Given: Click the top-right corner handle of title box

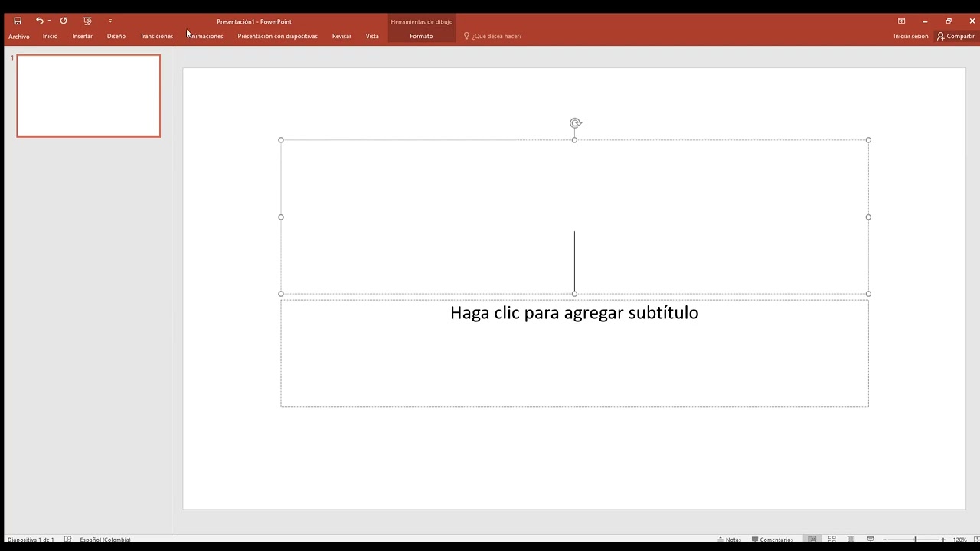Looking at the screenshot, I should [x=868, y=140].
